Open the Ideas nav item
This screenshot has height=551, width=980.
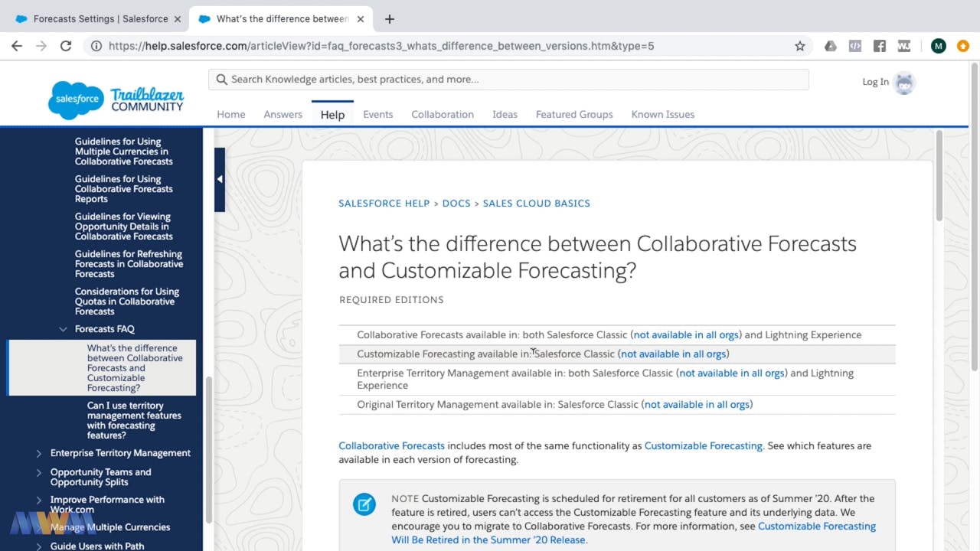click(x=505, y=114)
